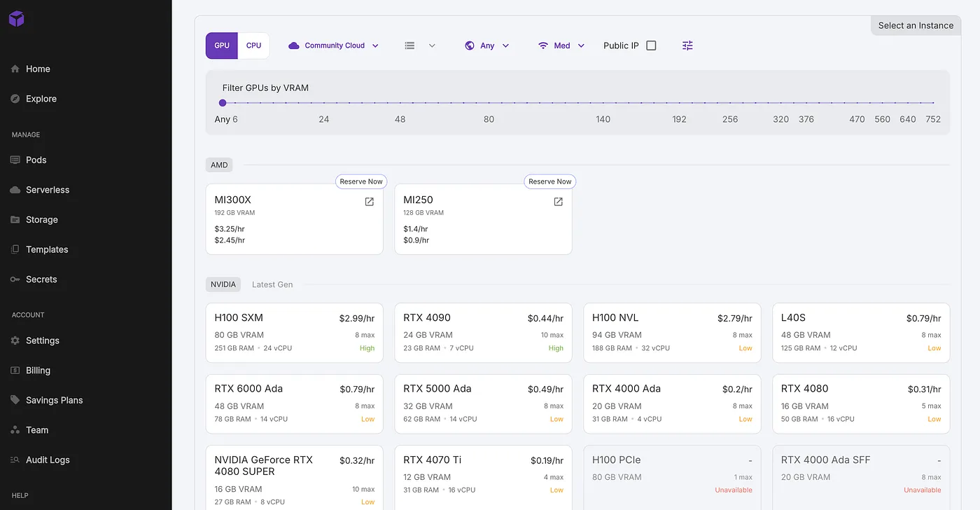980x510 pixels.
Task: Open advanced filter sliders icon
Action: [x=687, y=46]
